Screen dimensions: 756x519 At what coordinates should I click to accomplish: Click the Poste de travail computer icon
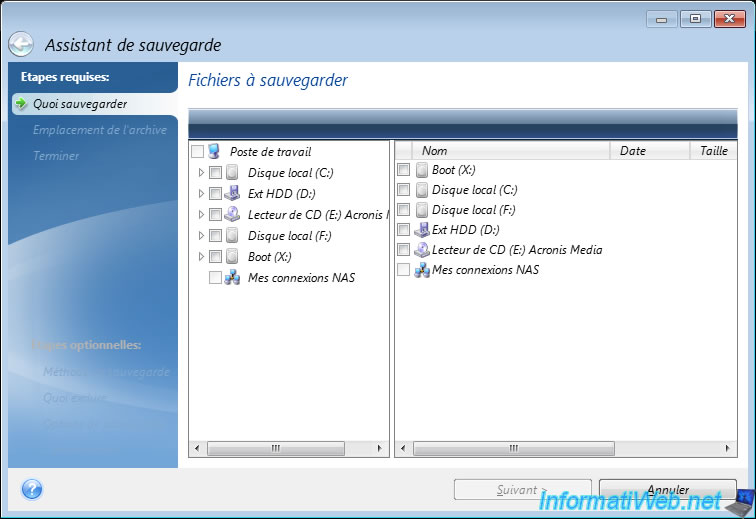(215, 152)
